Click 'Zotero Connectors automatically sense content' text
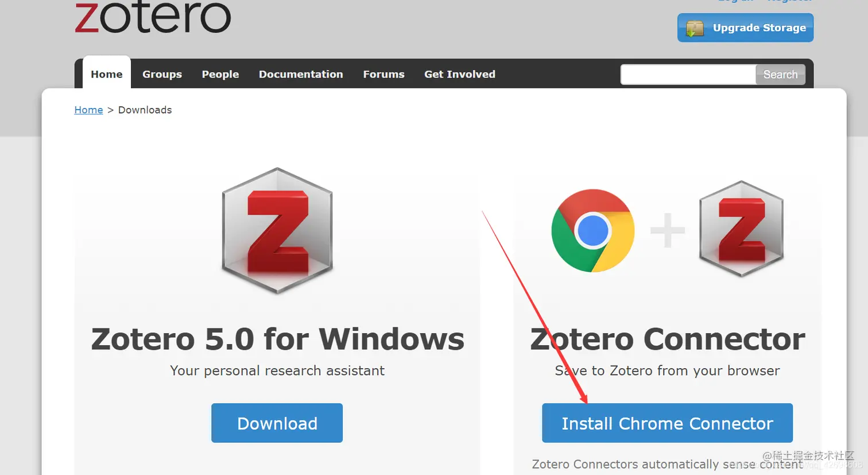The height and width of the screenshot is (475, 868). pyautogui.click(x=667, y=464)
